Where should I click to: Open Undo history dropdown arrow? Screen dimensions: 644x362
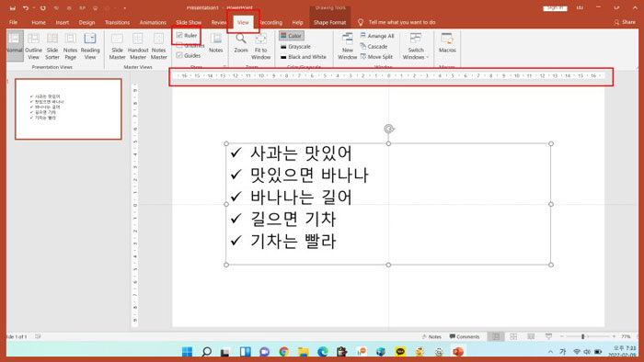[x=33, y=7]
